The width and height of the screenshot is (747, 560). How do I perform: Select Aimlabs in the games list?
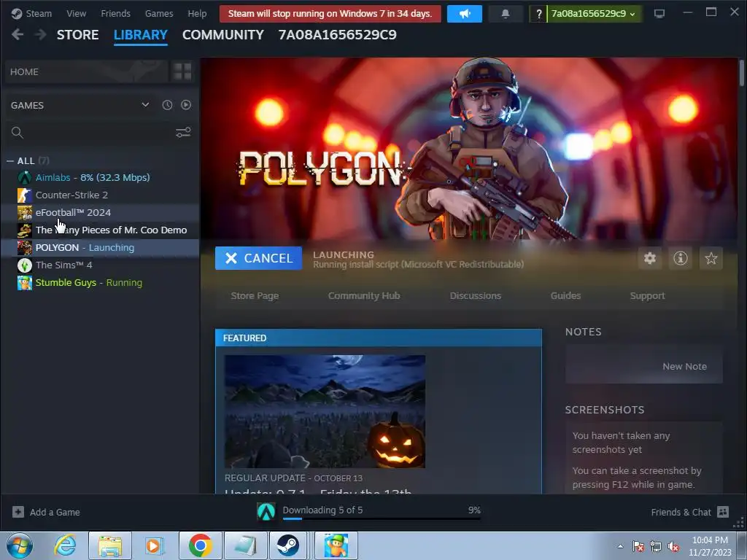[x=100, y=178]
